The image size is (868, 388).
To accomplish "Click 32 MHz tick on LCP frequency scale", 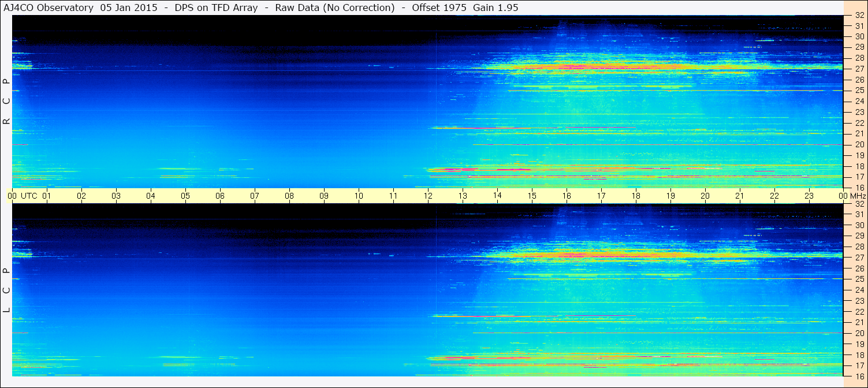I will (859, 204).
